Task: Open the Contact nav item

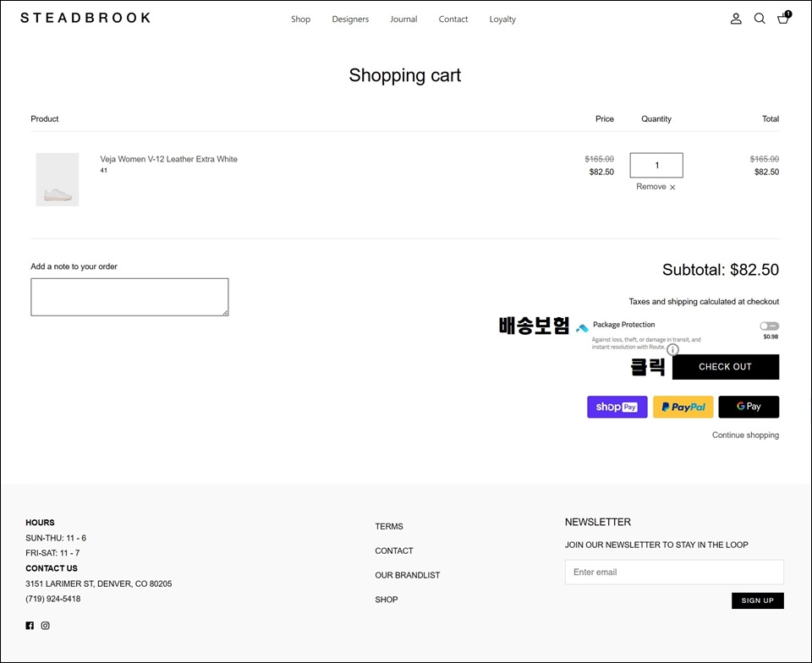Action: [453, 19]
